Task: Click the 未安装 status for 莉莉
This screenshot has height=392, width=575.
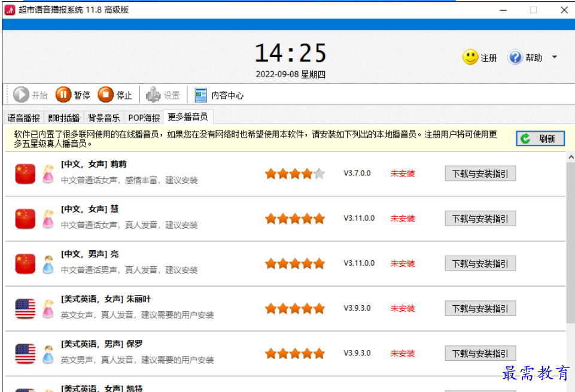Action: (x=403, y=174)
